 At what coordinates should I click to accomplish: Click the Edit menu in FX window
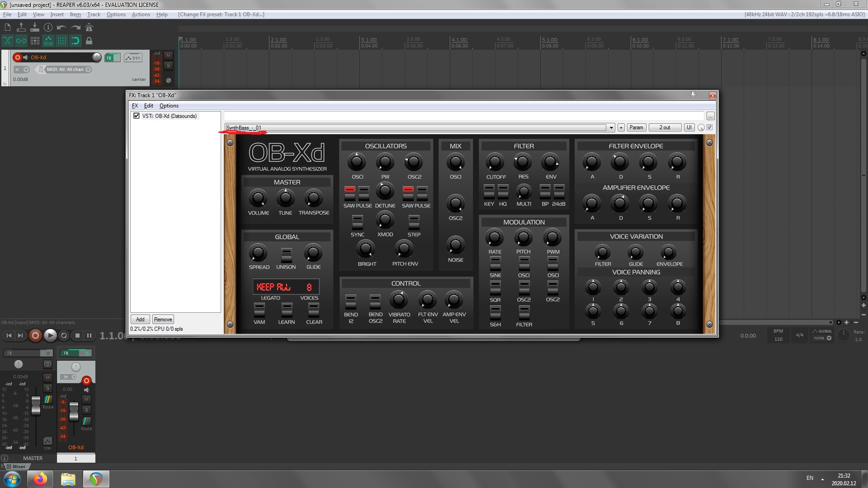pos(148,105)
